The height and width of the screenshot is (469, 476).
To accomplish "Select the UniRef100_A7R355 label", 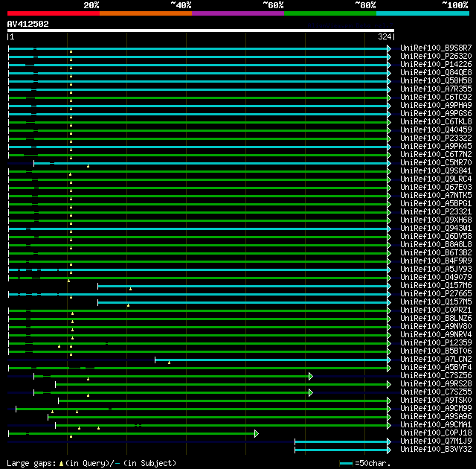I will click(436, 89).
